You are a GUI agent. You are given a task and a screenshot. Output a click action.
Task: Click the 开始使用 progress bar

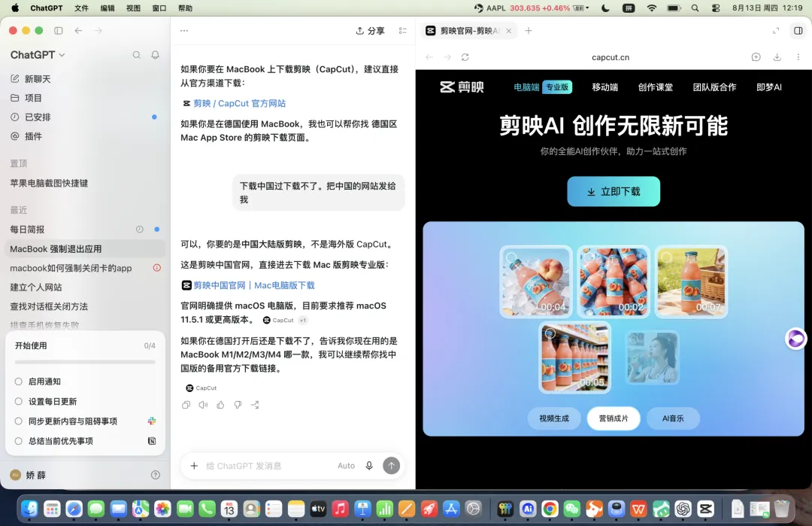click(x=85, y=362)
